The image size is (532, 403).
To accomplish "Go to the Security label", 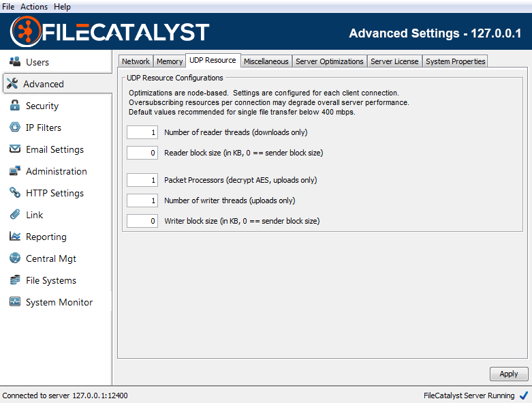I will pyautogui.click(x=42, y=106).
